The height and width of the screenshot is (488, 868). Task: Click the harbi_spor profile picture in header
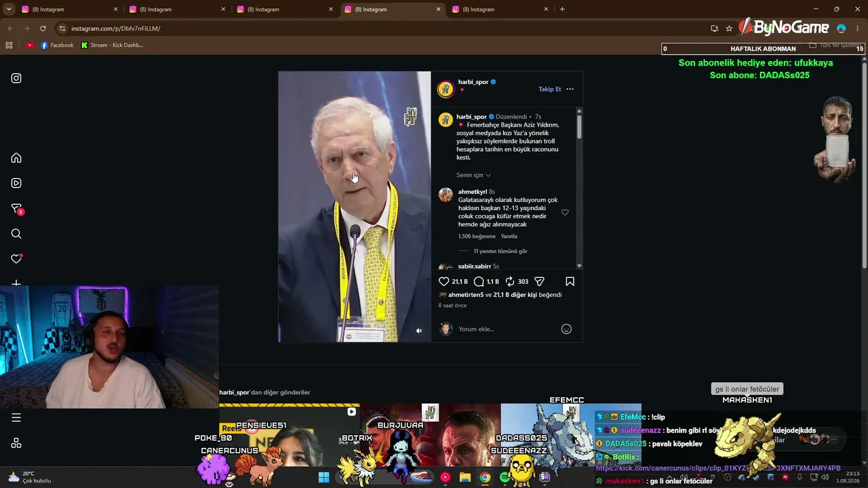pos(446,89)
